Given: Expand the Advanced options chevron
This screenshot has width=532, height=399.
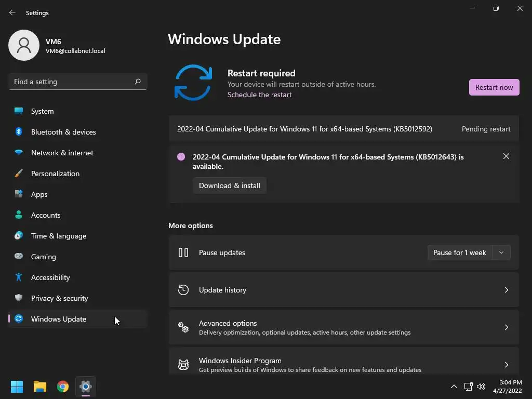Looking at the screenshot, I should 506,327.
